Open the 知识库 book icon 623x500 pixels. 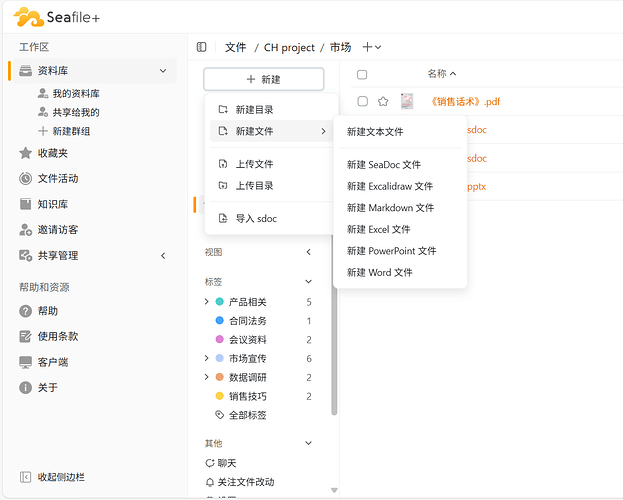[x=25, y=204]
